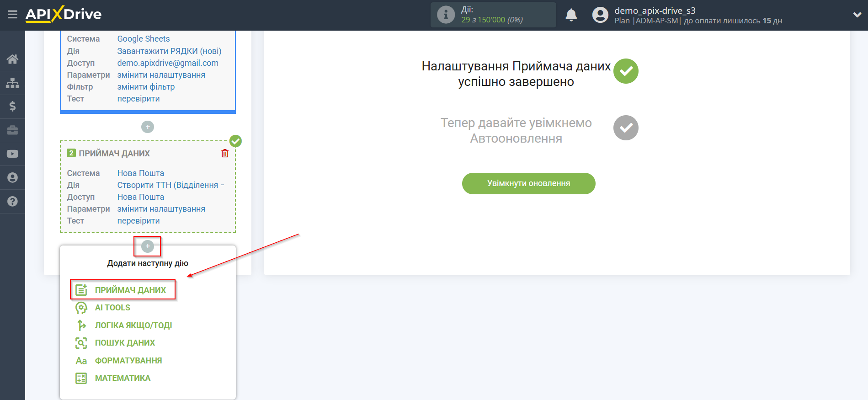This screenshot has height=400, width=868.
Task: Click gray checkmark beside auto-update step
Action: [x=626, y=128]
